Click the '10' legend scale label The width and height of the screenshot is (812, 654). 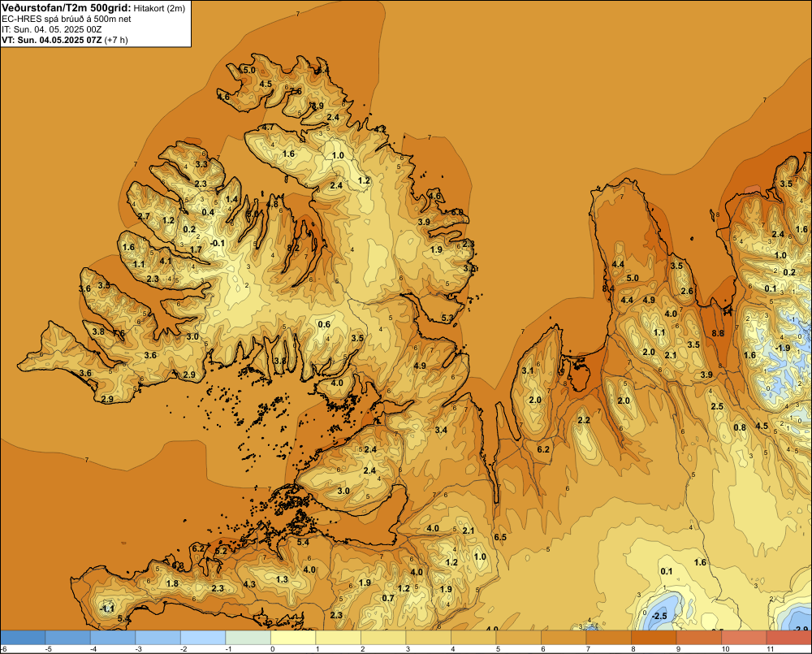pos(725,649)
